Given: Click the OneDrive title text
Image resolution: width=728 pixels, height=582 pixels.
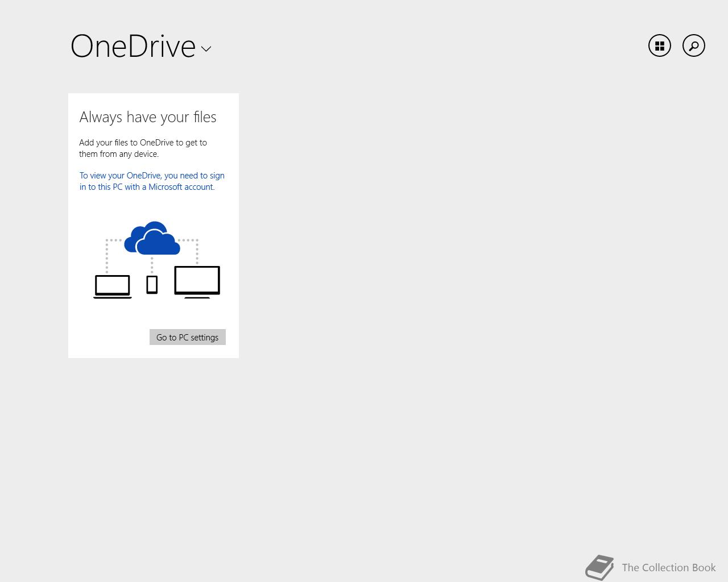Looking at the screenshot, I should pos(133,46).
